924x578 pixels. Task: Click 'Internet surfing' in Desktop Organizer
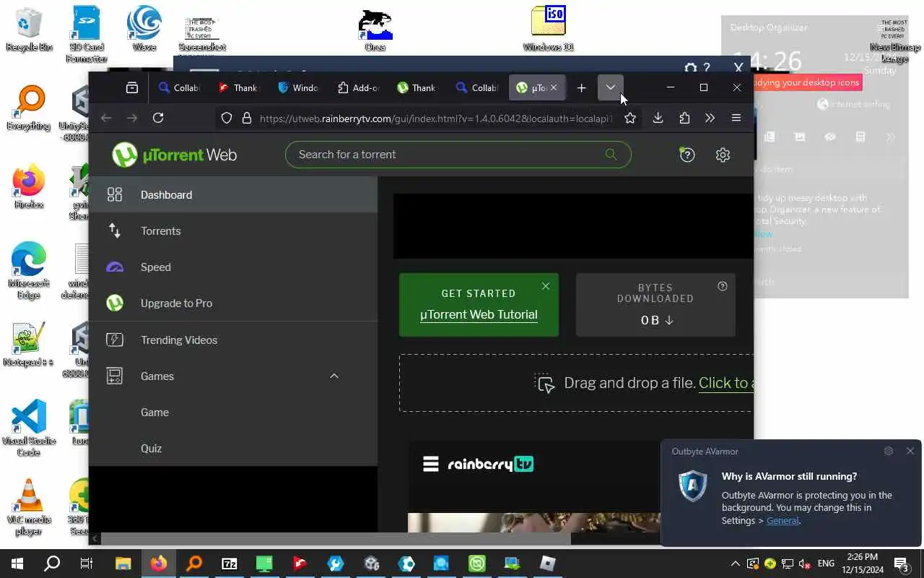853,104
